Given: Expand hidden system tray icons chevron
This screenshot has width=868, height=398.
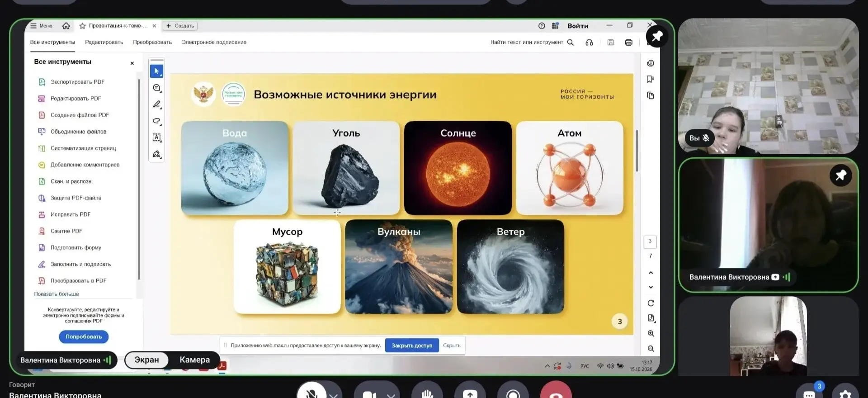Looking at the screenshot, I should pos(547,366).
